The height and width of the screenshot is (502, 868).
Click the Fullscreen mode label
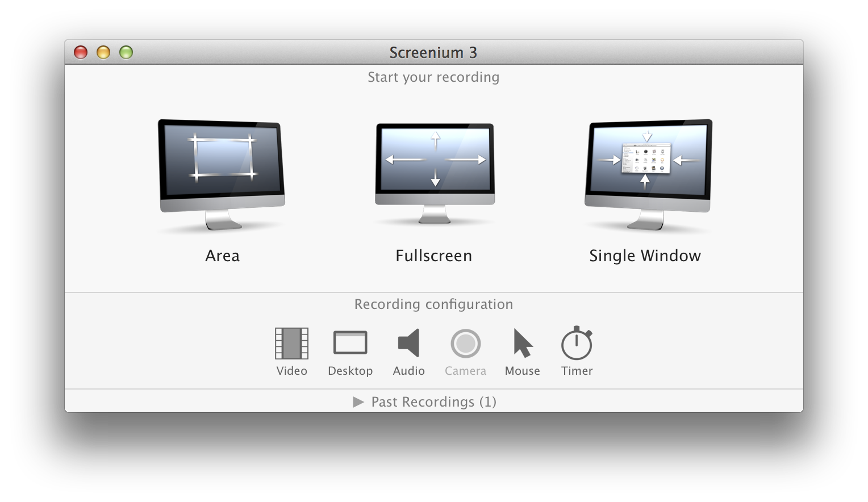pos(433,256)
